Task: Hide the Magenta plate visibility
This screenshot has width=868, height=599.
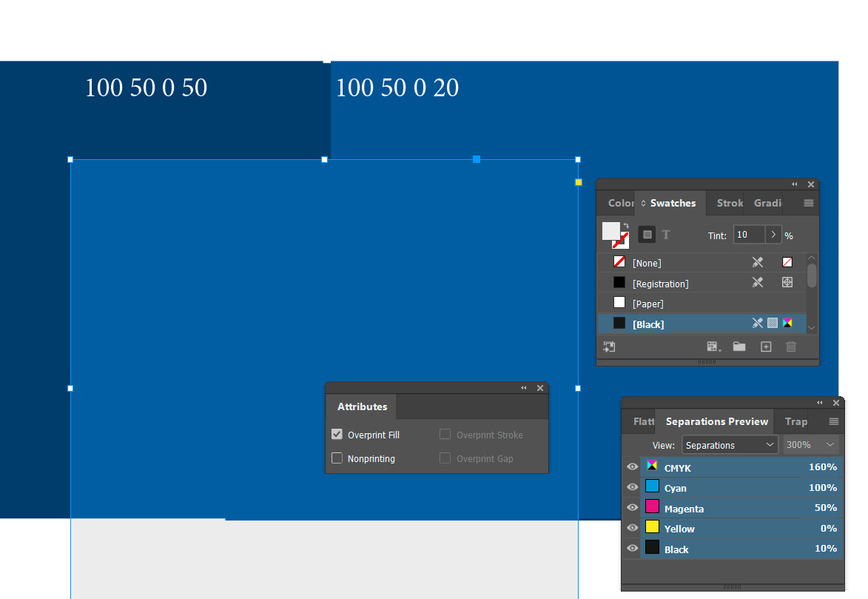Action: [x=632, y=508]
